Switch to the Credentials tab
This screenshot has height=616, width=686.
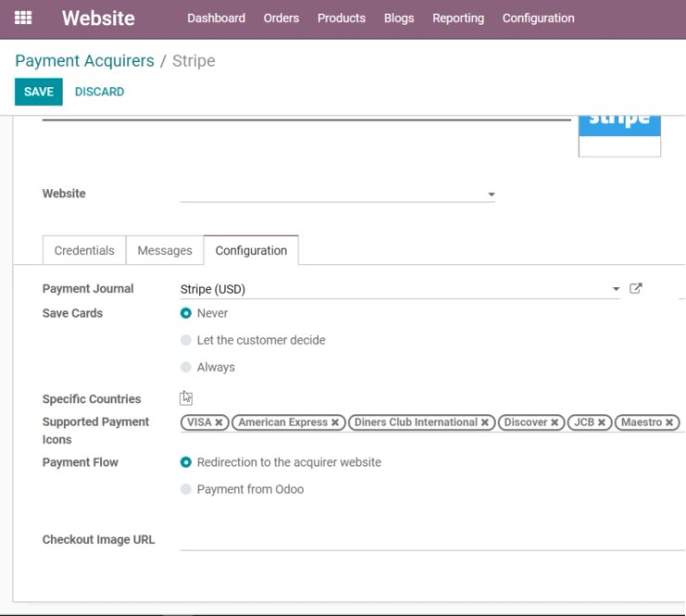coord(84,250)
